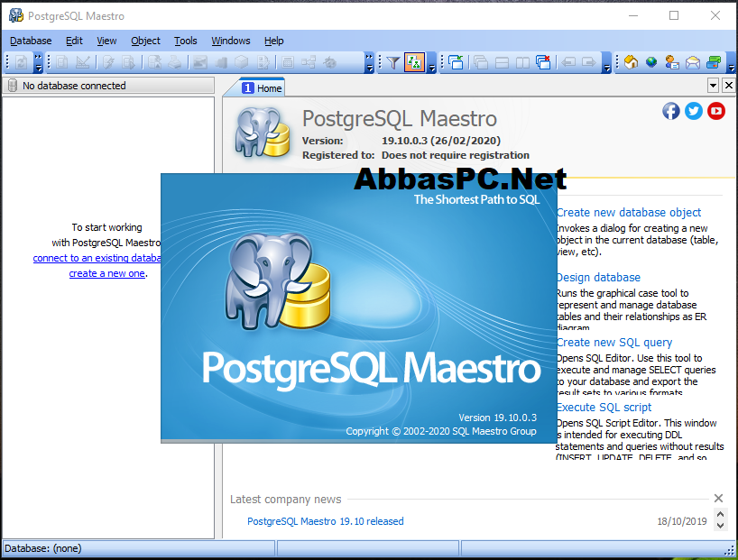Close the Latest company news panel
Screen dimensions: 738x560
tap(718, 499)
